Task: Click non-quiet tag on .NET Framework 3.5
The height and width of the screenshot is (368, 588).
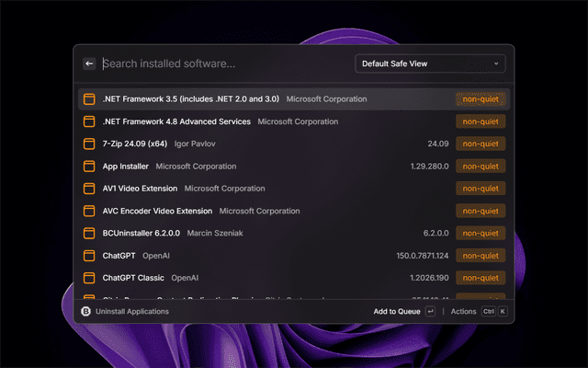Action: [481, 99]
